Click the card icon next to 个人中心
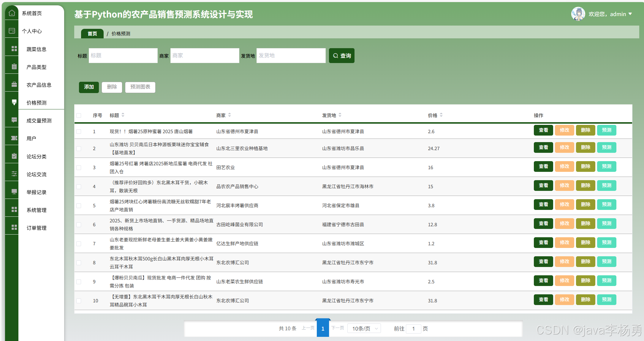This screenshot has width=644, height=341. coord(12,31)
